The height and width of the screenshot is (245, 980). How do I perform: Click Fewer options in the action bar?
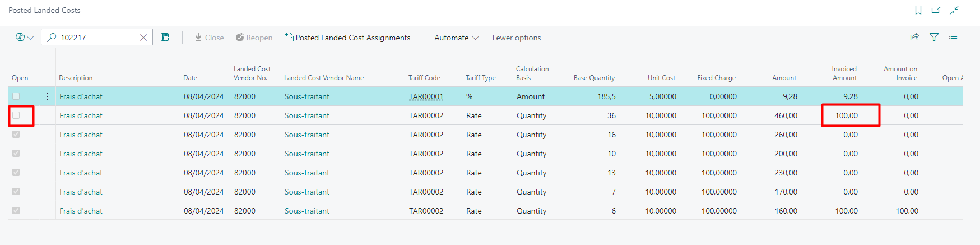[516, 38]
